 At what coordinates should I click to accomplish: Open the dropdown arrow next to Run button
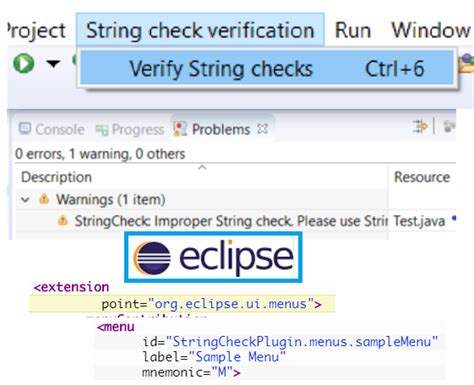53,63
